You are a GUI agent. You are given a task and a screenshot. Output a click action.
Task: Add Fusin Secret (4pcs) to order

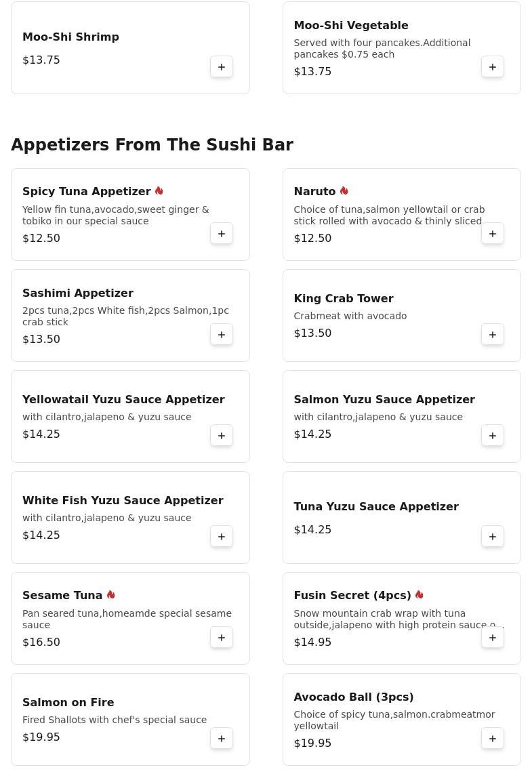493,638
